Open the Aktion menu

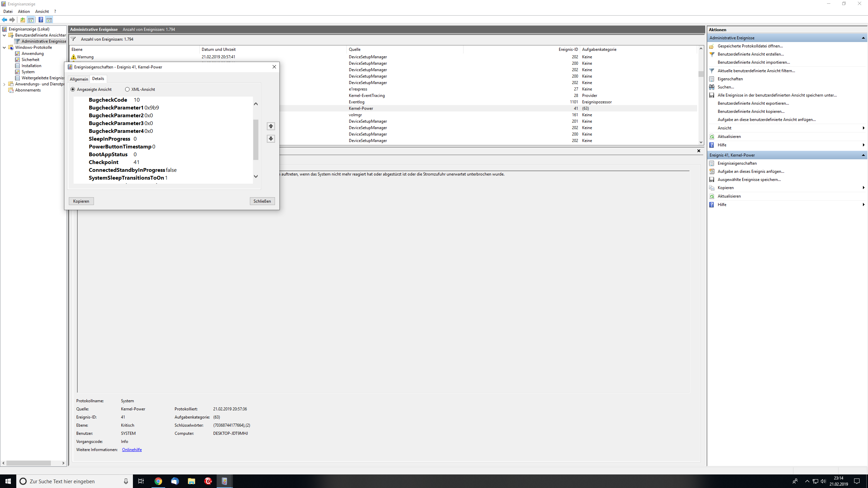pos(24,12)
